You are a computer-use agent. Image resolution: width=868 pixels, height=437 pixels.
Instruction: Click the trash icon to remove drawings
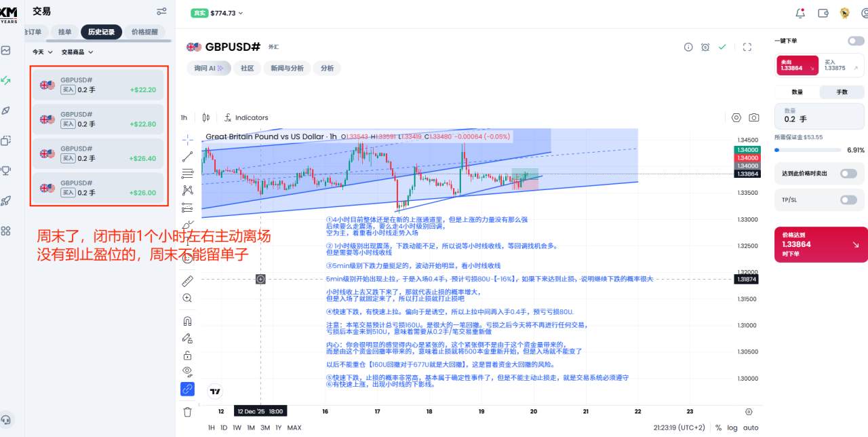(x=187, y=411)
